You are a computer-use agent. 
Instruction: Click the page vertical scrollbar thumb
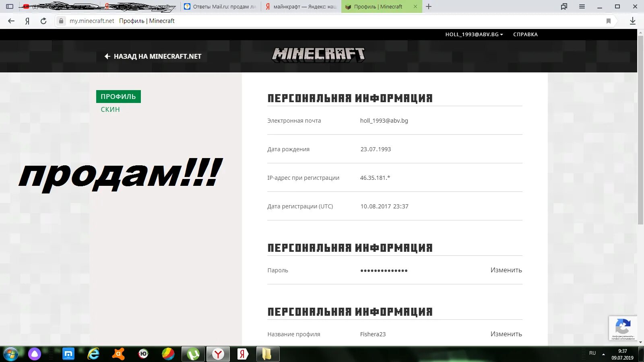[640, 130]
